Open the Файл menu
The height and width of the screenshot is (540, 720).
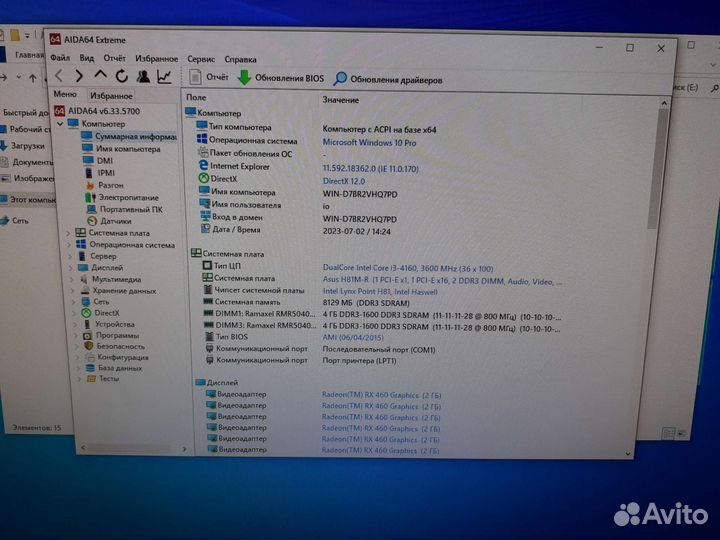60,57
